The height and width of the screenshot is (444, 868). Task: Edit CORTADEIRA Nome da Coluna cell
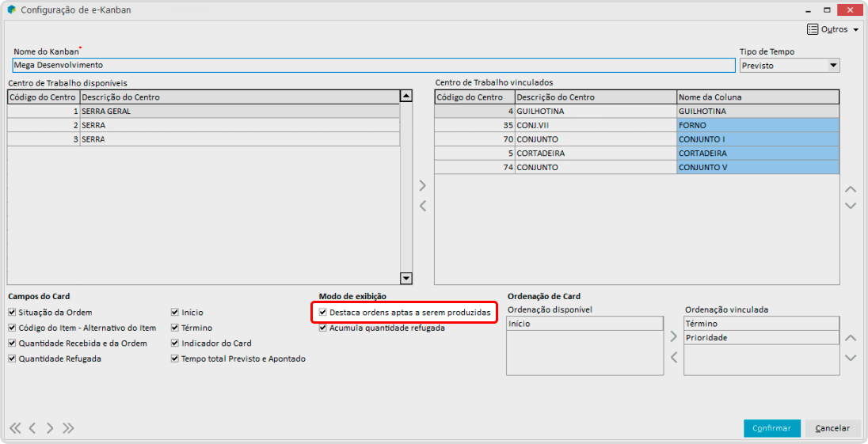(758, 154)
